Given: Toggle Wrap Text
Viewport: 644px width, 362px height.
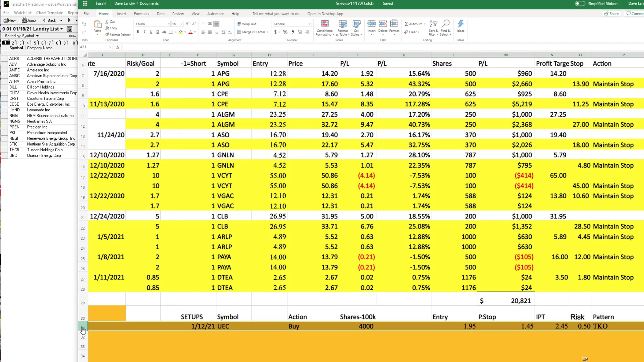Looking at the screenshot, I should point(247,24).
